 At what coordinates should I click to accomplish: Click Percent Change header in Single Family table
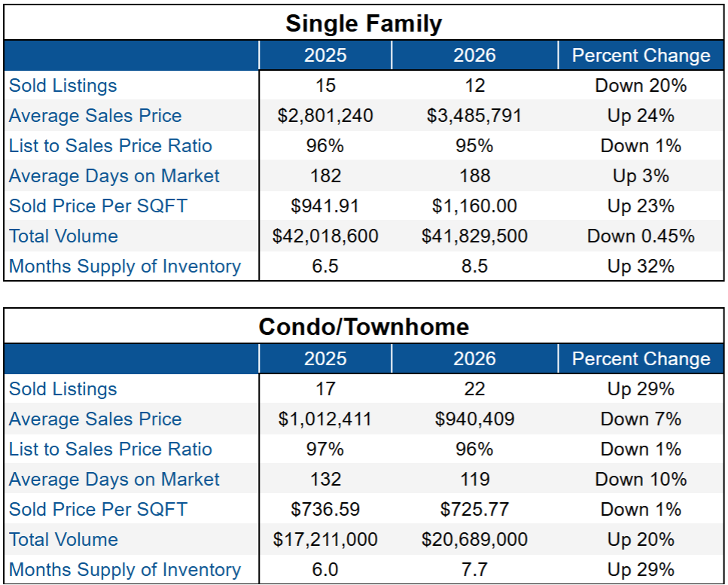[x=641, y=56]
